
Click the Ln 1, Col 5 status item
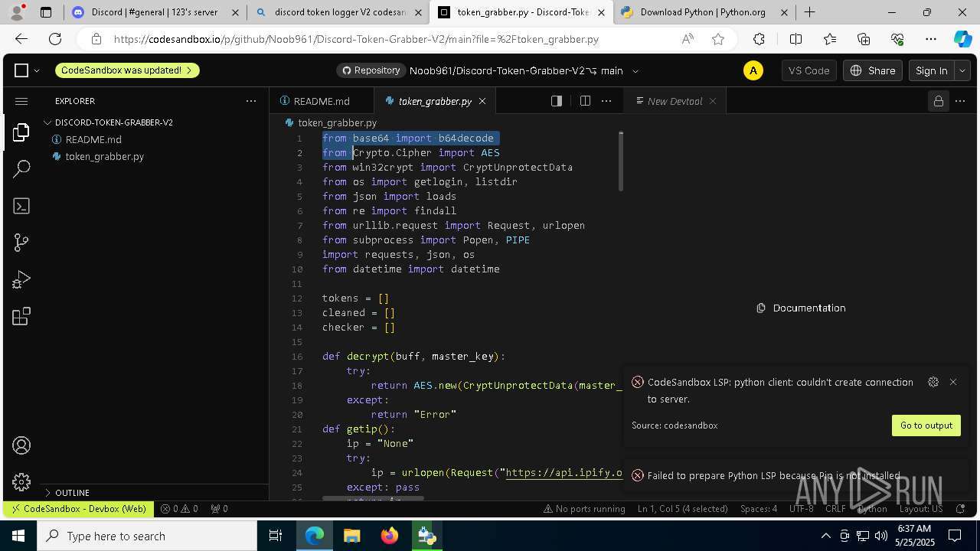(683, 509)
